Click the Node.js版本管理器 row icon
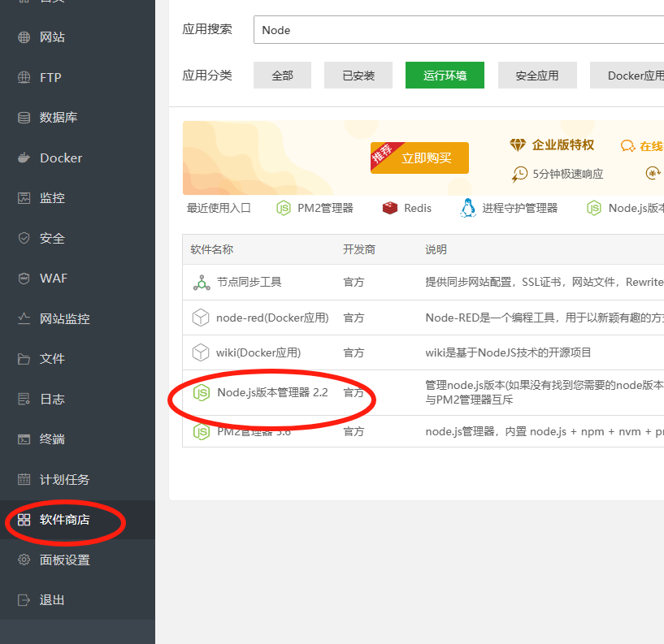 tap(202, 393)
